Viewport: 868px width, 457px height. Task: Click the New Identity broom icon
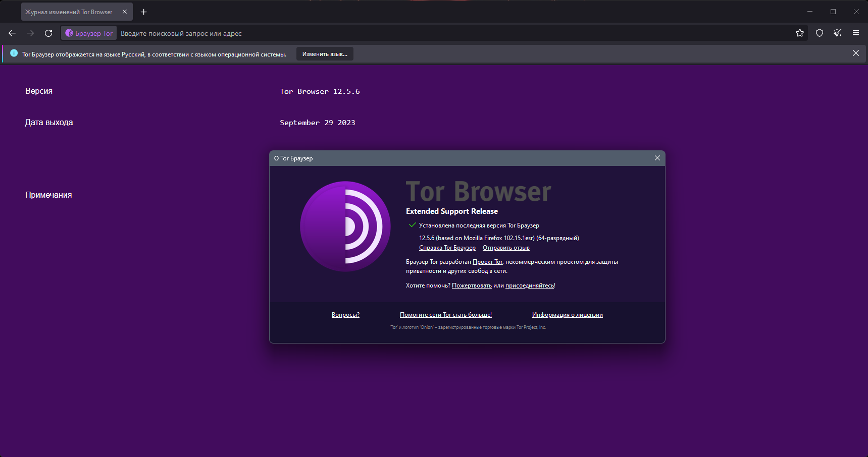coord(838,33)
